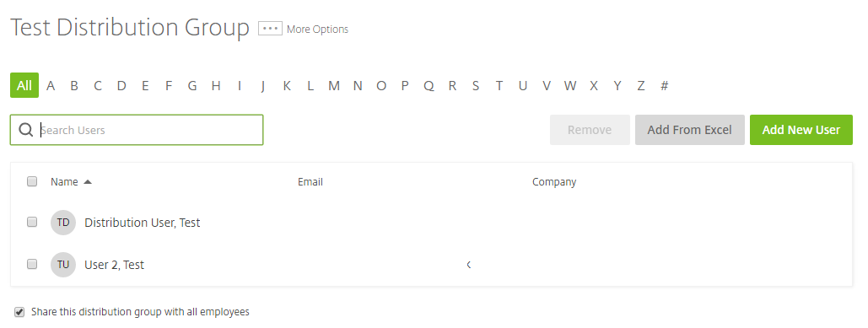Filter users by the # symbol
This screenshot has height=328, width=868.
(665, 86)
